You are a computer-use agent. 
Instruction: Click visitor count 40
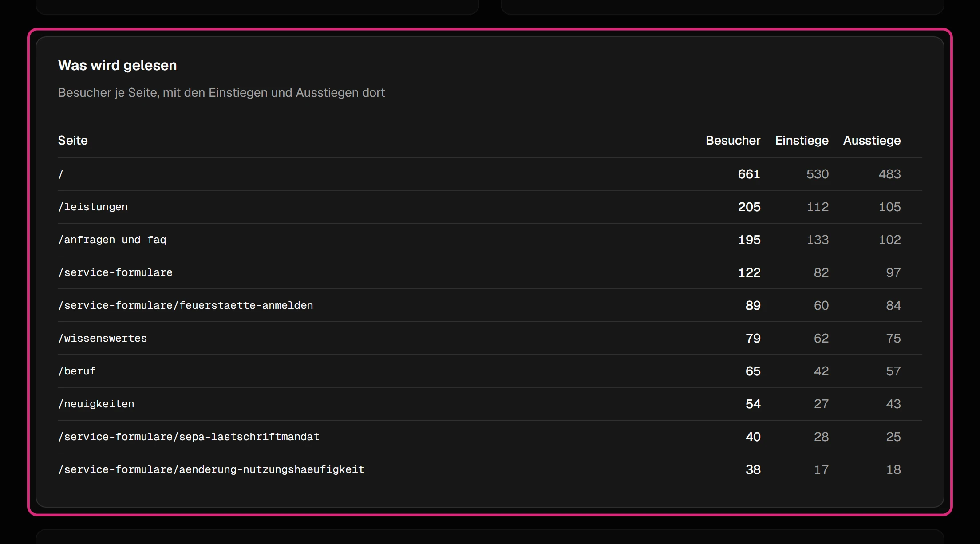click(753, 437)
